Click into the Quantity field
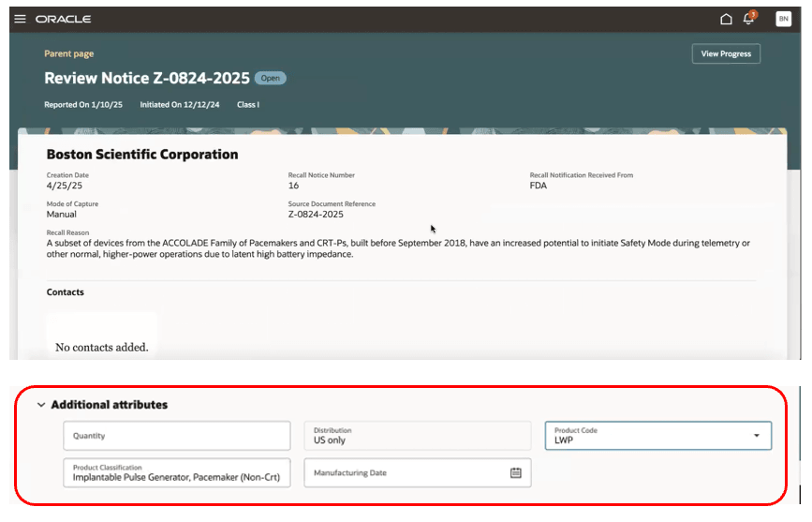This screenshot has height=522, width=812. (x=177, y=436)
